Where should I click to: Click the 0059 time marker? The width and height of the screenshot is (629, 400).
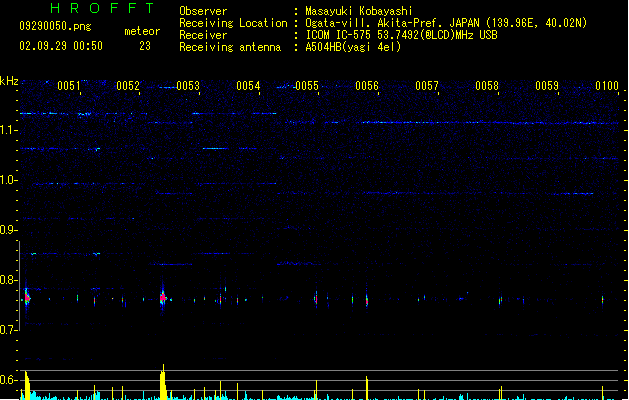click(x=547, y=86)
